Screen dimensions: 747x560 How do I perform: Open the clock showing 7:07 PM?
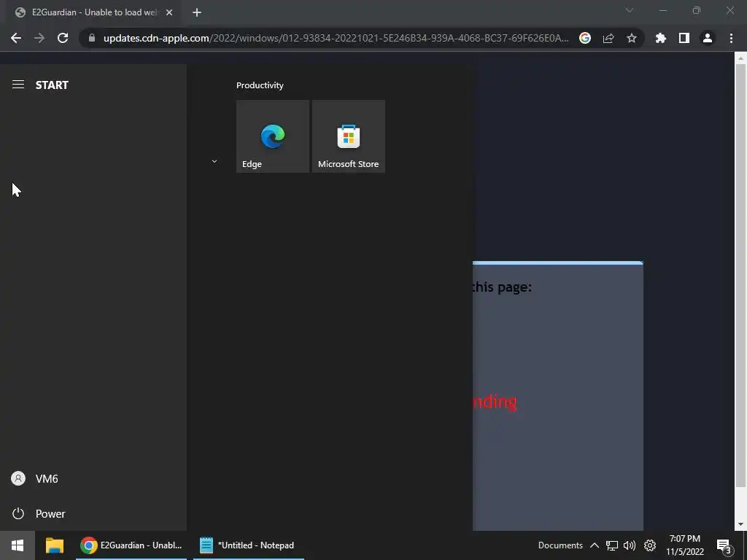point(684,545)
